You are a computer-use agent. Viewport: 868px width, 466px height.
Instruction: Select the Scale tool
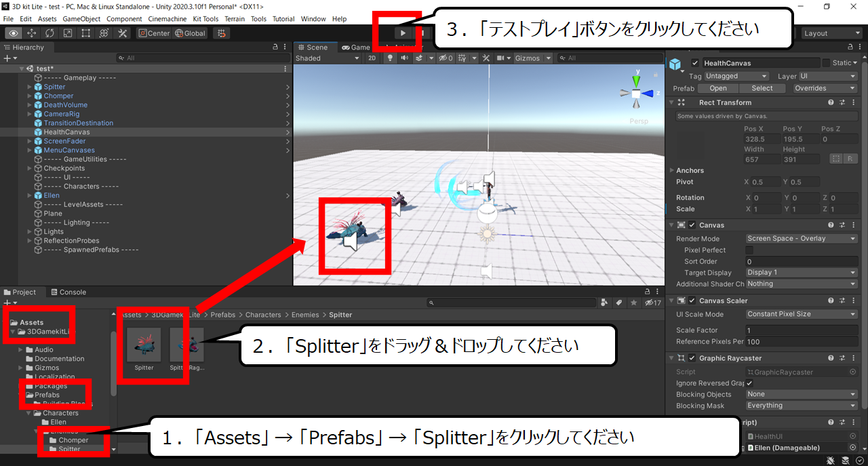[68, 33]
